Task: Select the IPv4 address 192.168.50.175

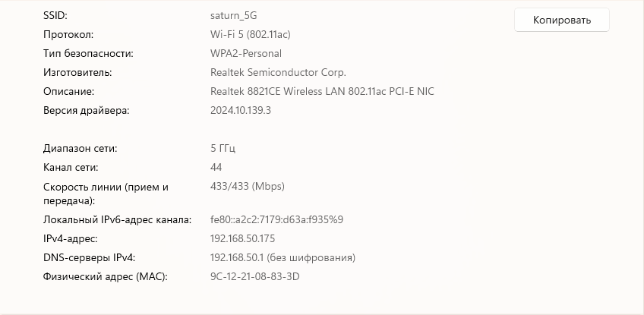Action: (x=242, y=239)
